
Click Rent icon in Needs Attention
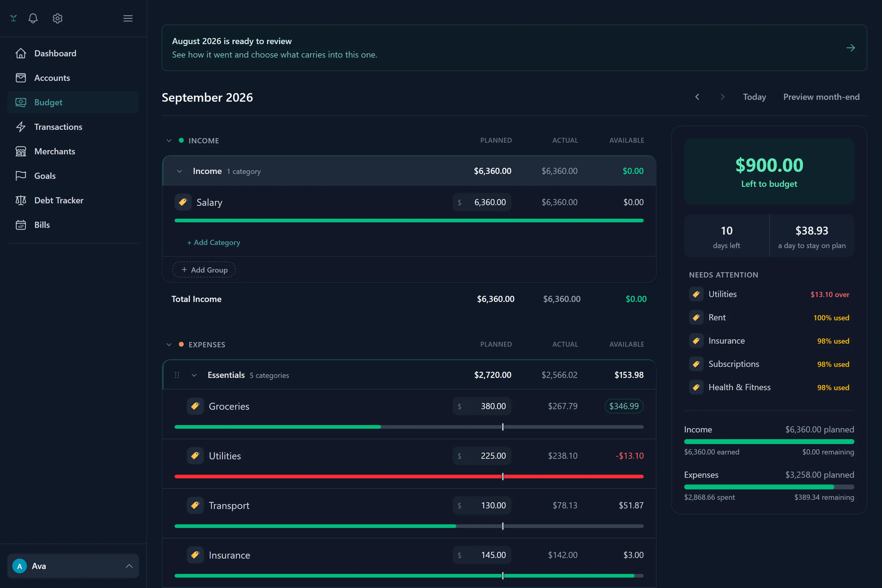(x=696, y=317)
